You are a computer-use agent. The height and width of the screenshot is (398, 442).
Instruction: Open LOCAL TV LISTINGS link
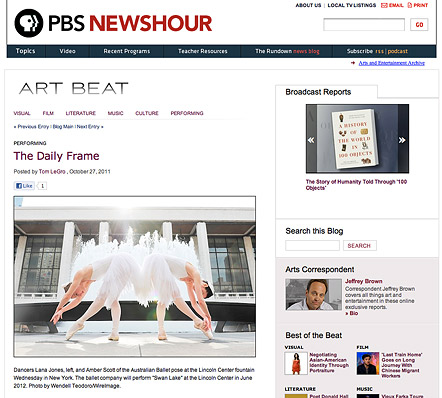tap(352, 5)
